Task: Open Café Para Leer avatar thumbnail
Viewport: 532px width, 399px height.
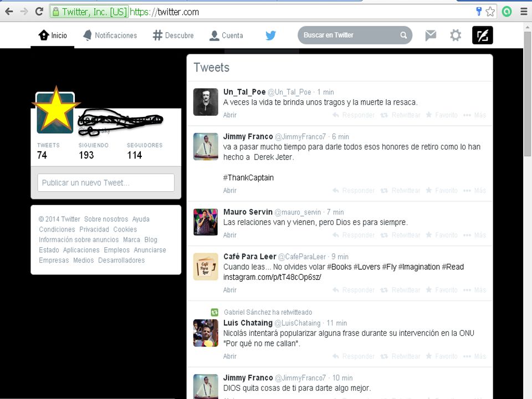Action: 206,267
